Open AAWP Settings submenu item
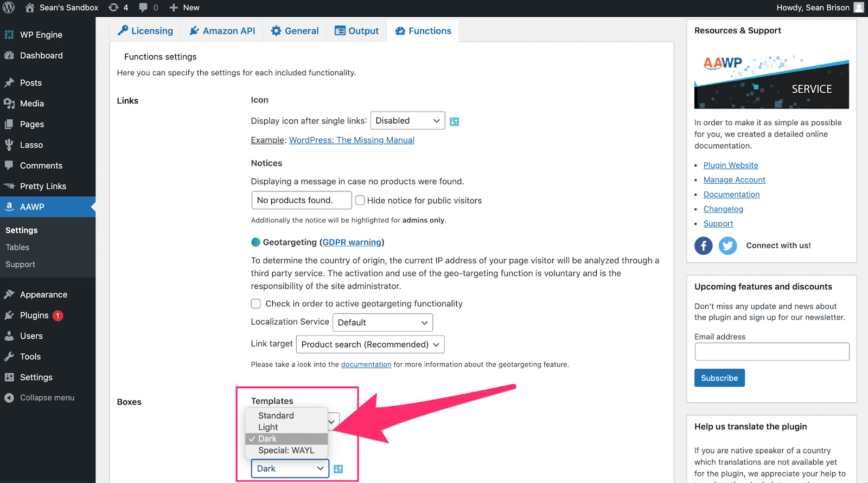Screen dimensions: 868x483 pyautogui.click(x=22, y=230)
